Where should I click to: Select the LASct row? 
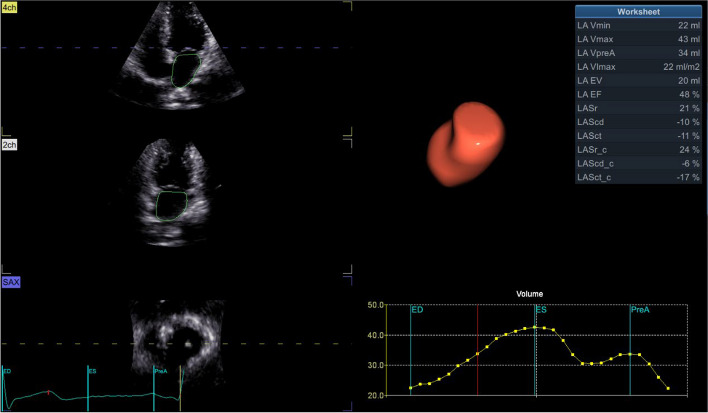638,136
